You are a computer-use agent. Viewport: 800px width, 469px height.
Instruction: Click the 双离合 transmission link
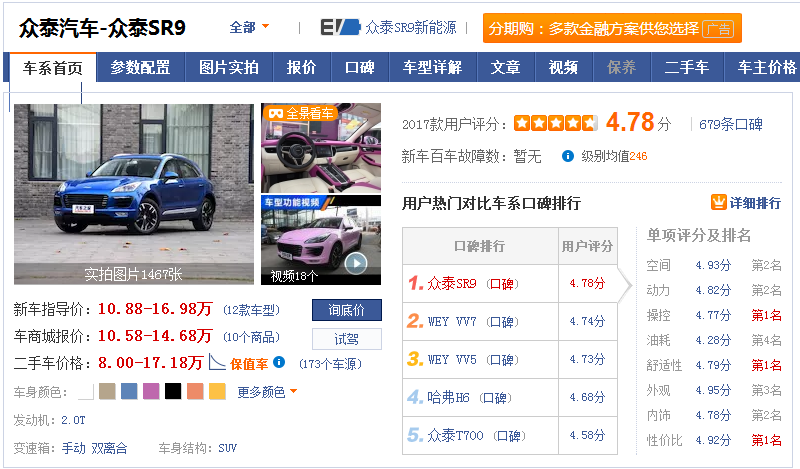tap(109, 448)
